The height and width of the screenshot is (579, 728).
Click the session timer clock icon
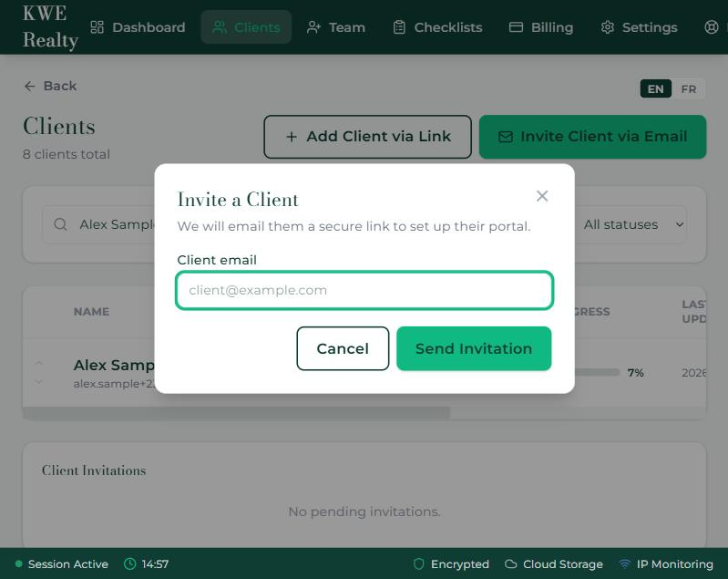pos(130,564)
